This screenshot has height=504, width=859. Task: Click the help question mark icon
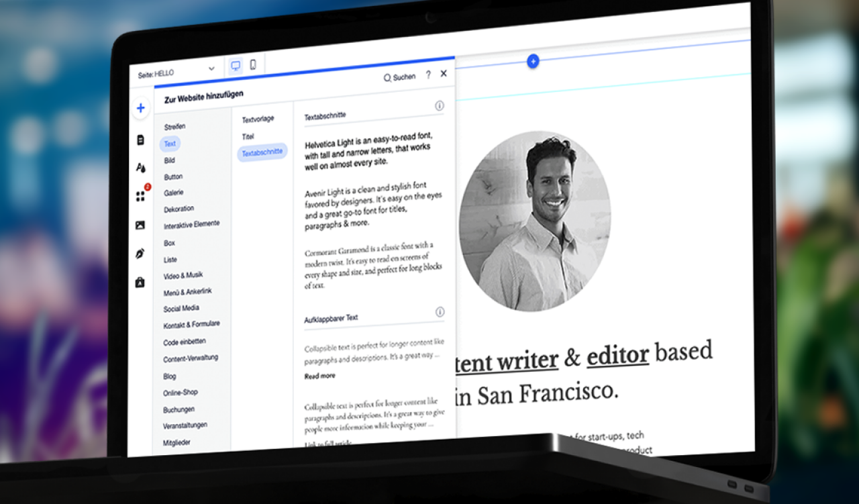428,75
